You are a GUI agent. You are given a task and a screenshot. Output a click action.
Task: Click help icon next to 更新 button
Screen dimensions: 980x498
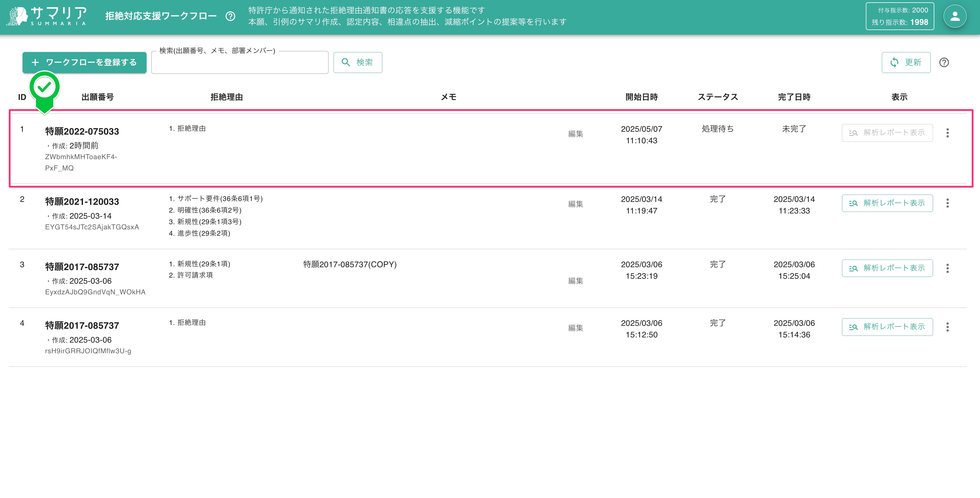click(x=944, y=62)
